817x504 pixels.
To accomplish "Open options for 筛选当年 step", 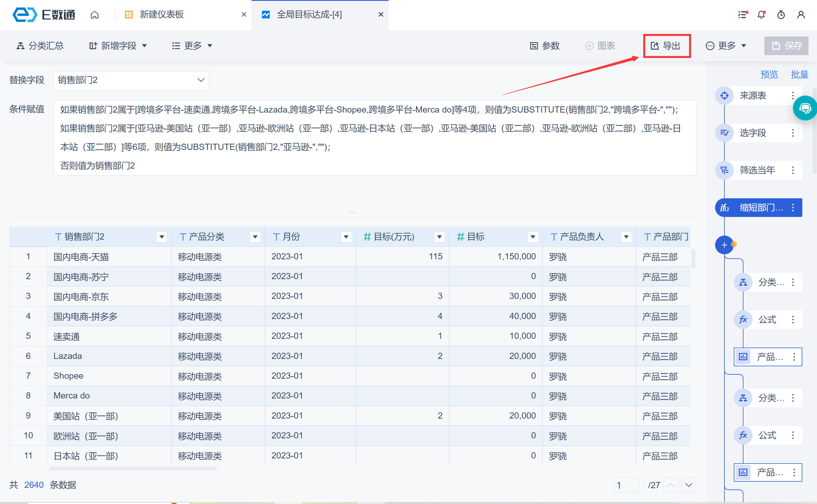I will 793,170.
